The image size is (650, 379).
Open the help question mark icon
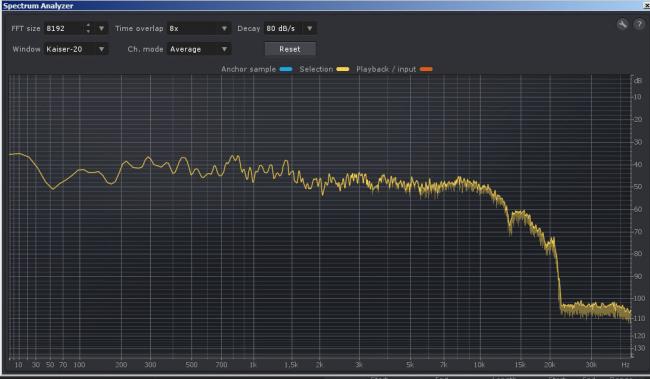639,24
